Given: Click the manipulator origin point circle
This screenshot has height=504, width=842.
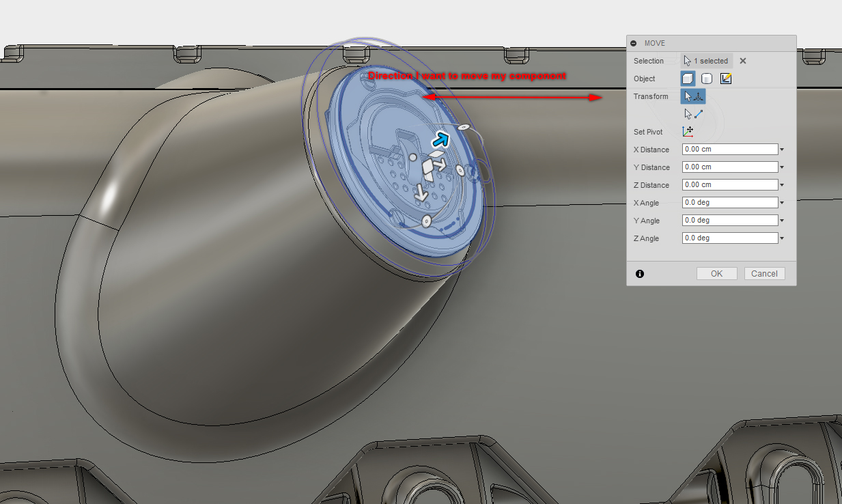Looking at the screenshot, I should tap(412, 158).
